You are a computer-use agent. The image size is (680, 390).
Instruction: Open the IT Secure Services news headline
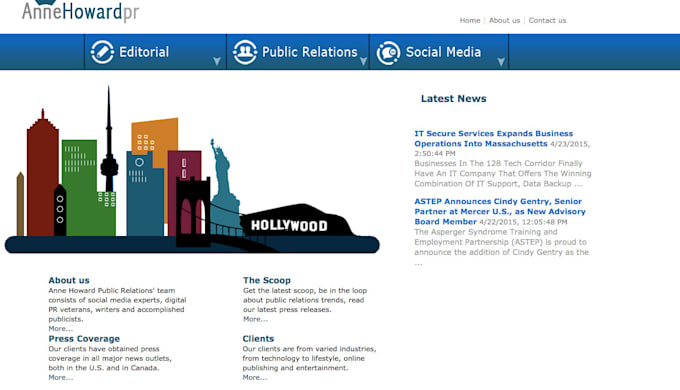click(x=494, y=138)
